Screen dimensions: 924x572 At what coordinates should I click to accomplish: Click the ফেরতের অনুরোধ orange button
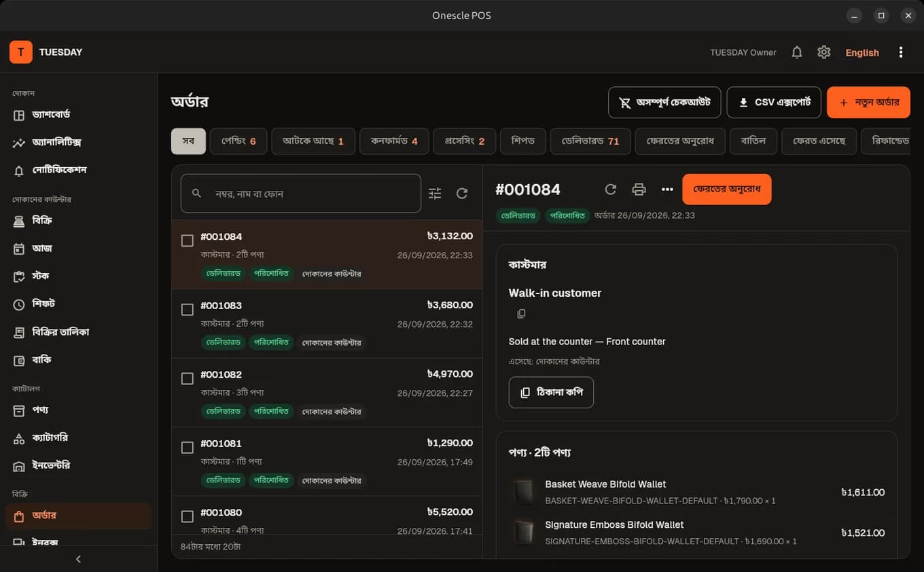pyautogui.click(x=727, y=190)
